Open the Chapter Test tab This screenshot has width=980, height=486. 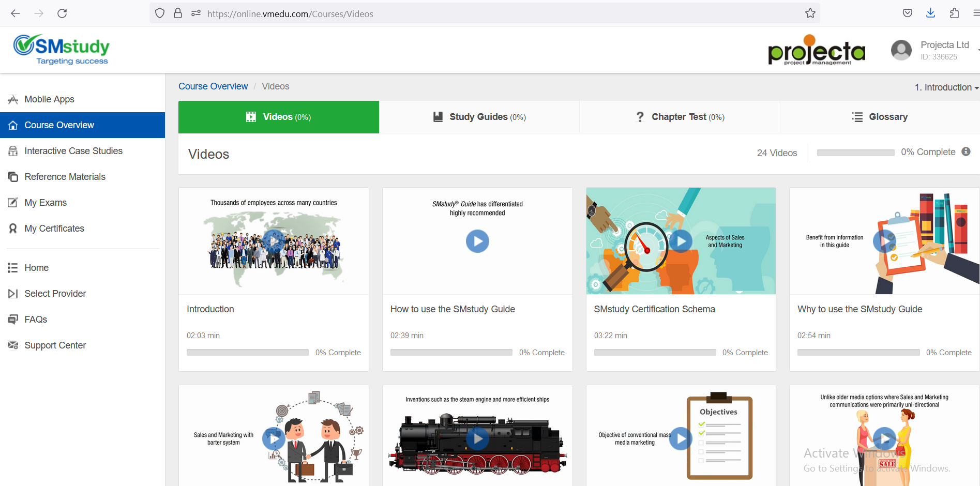(x=680, y=117)
